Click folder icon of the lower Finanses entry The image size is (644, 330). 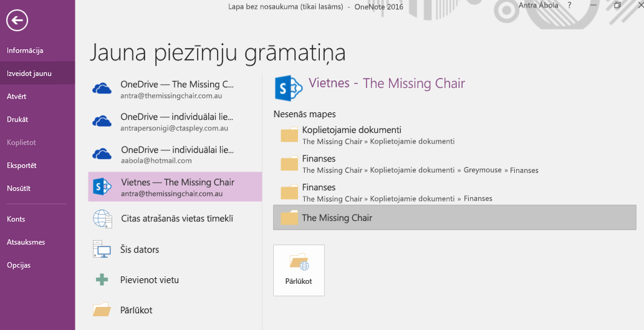click(289, 192)
